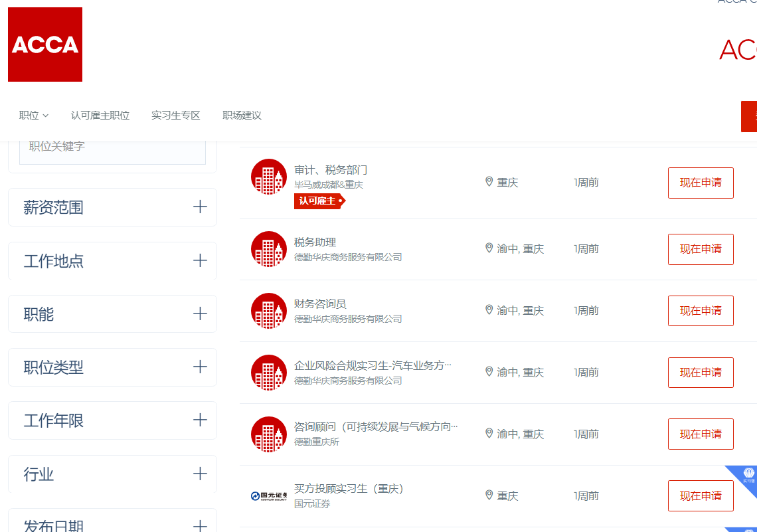Image resolution: width=757 pixels, height=532 pixels.
Task: Apply now for 企业风险合规实习生 position
Action: point(701,373)
